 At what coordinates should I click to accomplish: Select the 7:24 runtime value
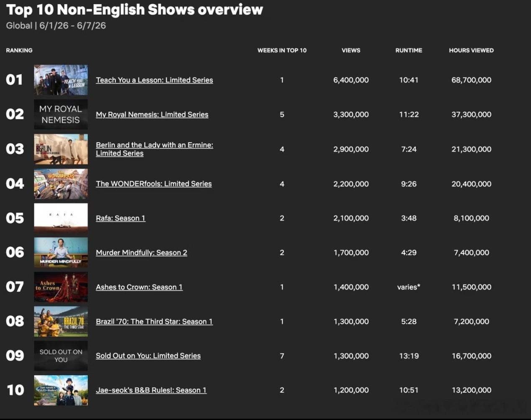tap(408, 149)
